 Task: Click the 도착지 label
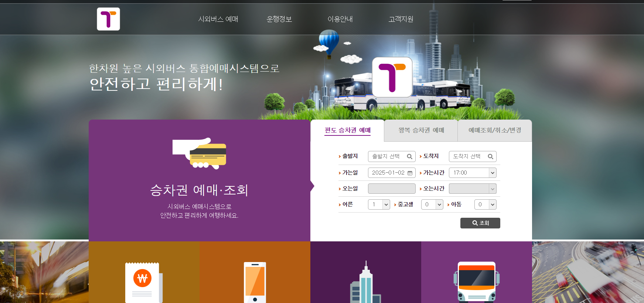pyautogui.click(x=431, y=156)
